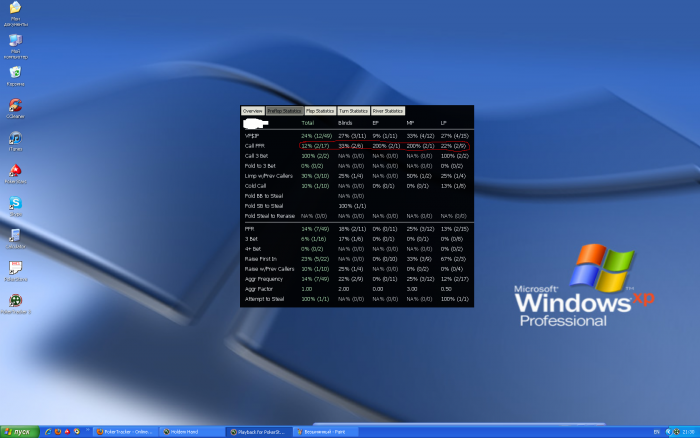Click the Total column header
Viewport: 700px width, 438px height.
click(x=308, y=123)
